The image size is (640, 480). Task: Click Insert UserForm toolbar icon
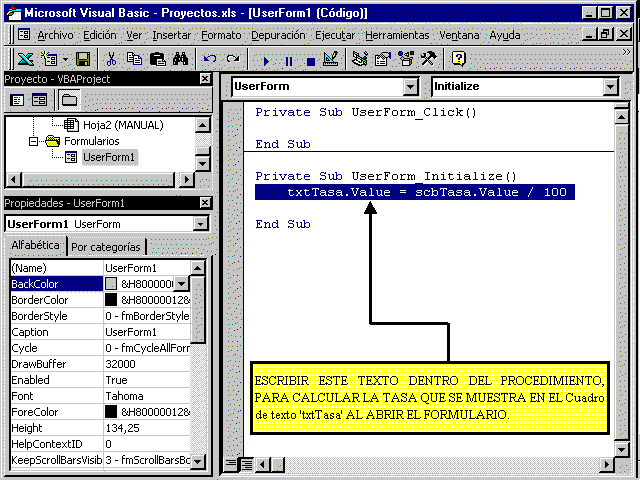(49, 59)
